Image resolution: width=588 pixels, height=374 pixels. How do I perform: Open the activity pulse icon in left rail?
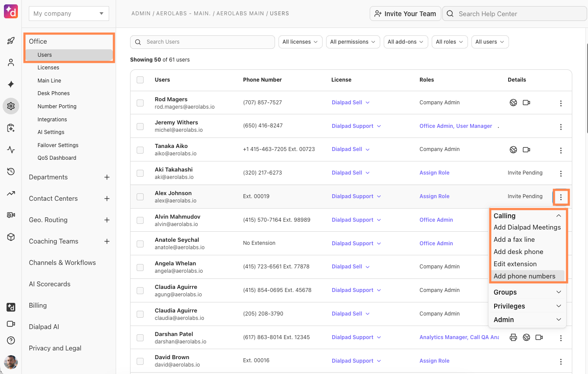(11, 150)
